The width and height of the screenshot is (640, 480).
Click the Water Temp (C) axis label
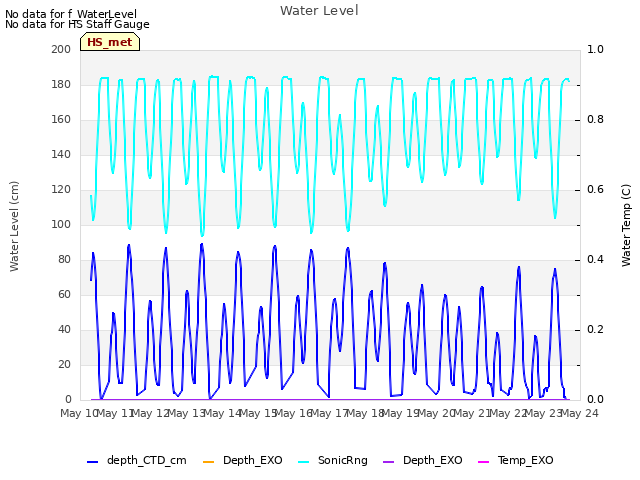point(626,225)
